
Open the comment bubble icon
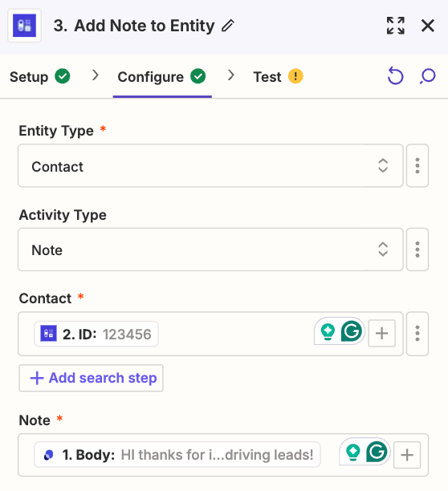pos(428,76)
